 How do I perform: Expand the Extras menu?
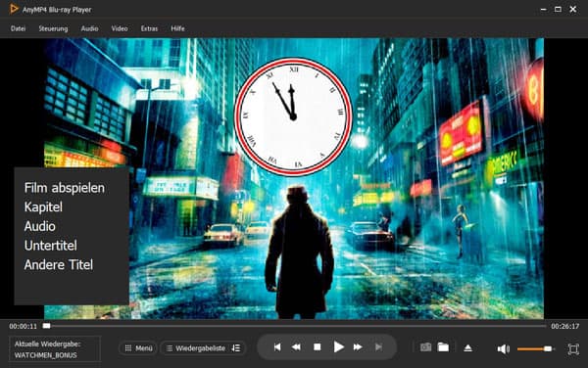coord(149,28)
